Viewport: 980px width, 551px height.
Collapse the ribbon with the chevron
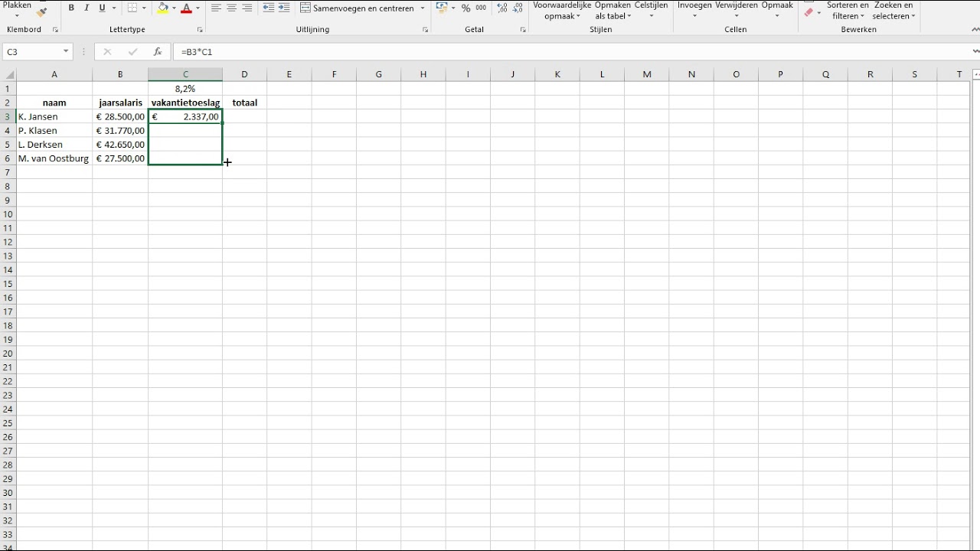pos(975,30)
